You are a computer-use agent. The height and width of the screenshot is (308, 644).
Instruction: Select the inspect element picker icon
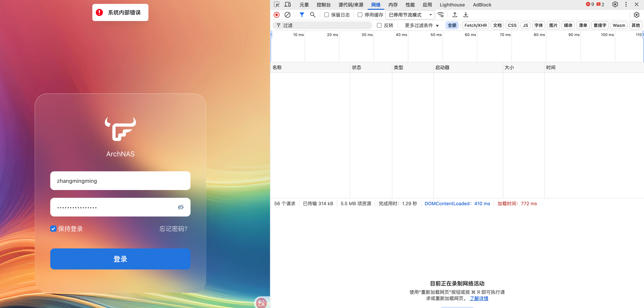[276, 4]
